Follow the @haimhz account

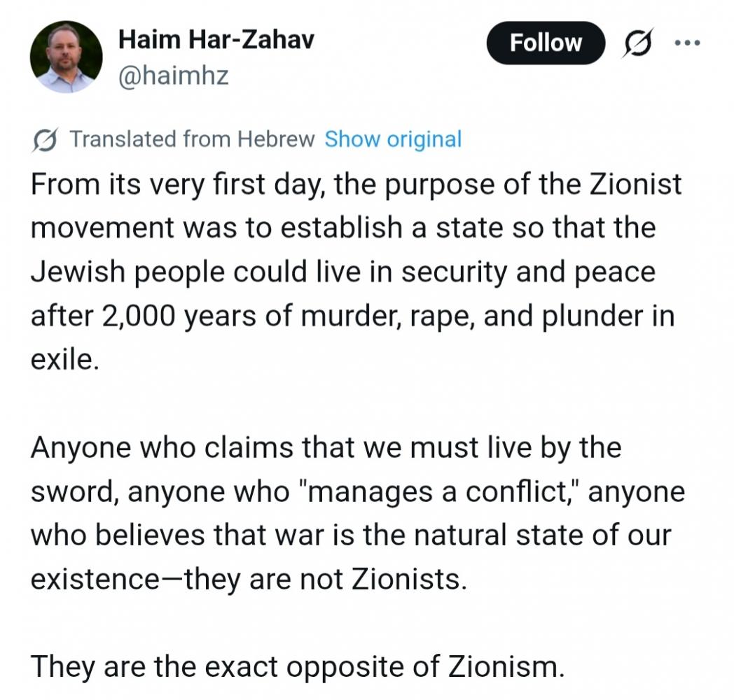click(546, 43)
